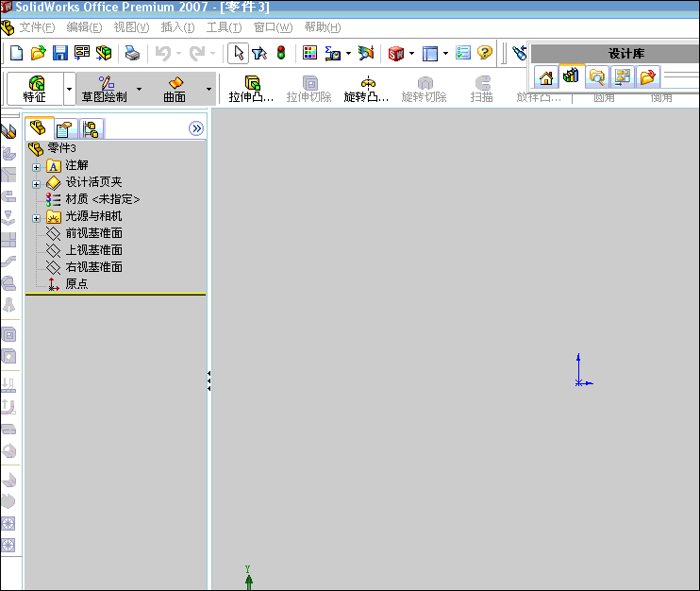Screen dimensions: 700x591
Task: Expand the 光源与相机 tree node
Action: tap(36, 218)
